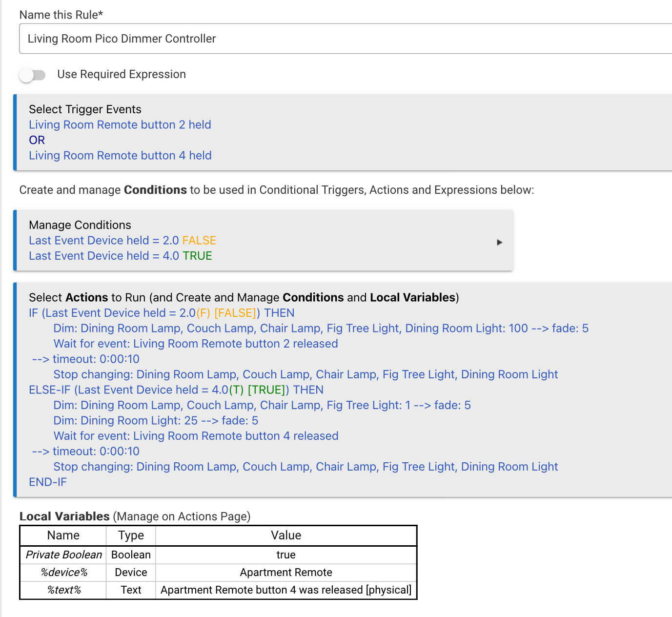Click the IF held = 2.0 action line

162,313
